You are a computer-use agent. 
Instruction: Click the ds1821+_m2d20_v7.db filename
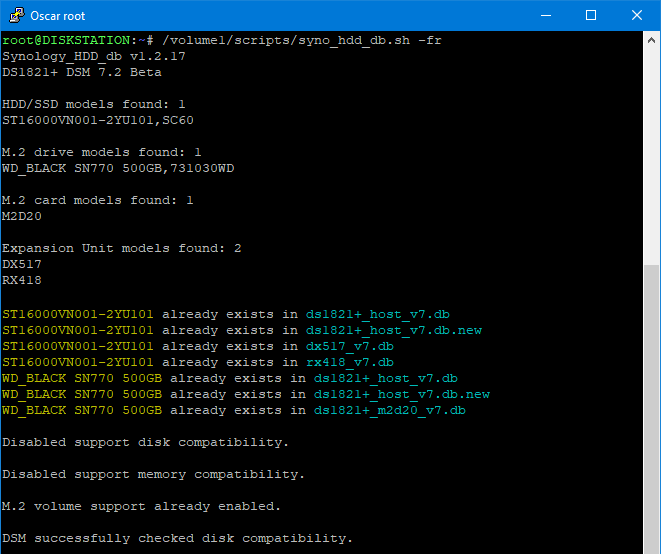pyautogui.click(x=389, y=410)
